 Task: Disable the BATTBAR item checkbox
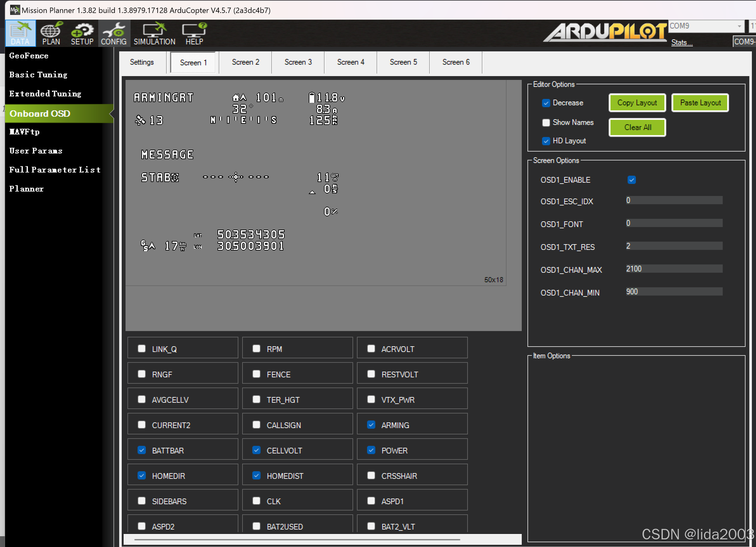[142, 450]
